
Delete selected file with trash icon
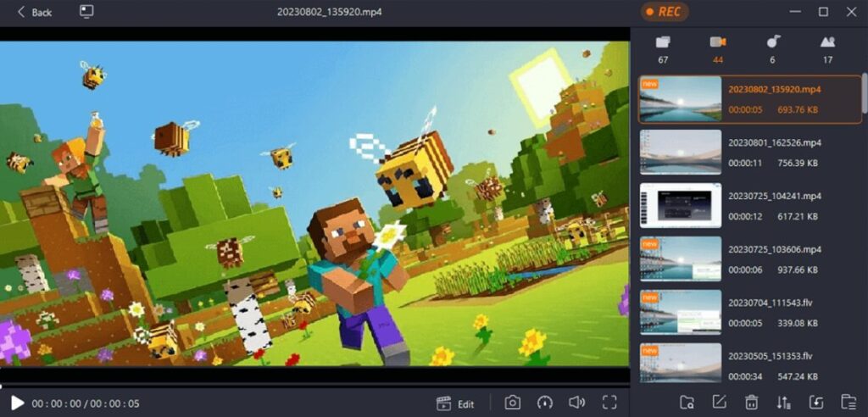click(x=751, y=402)
